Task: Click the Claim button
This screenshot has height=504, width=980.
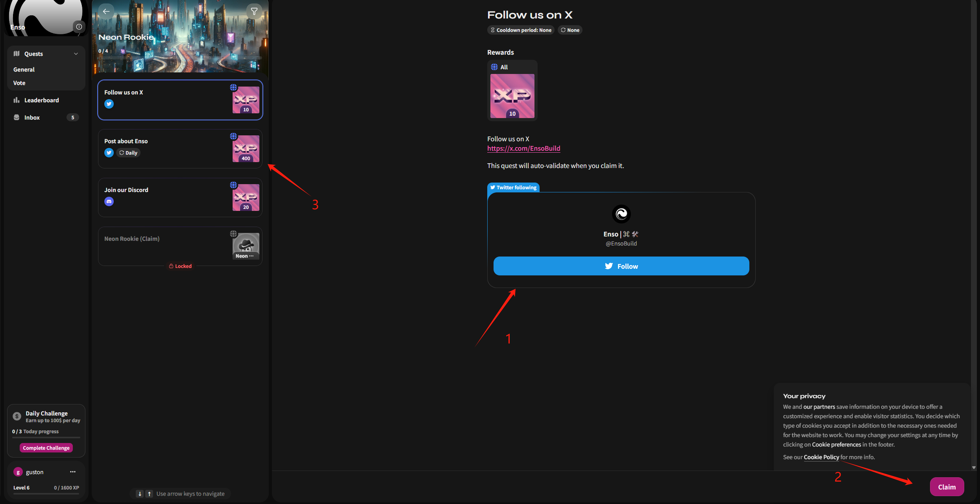Action: pos(947,487)
